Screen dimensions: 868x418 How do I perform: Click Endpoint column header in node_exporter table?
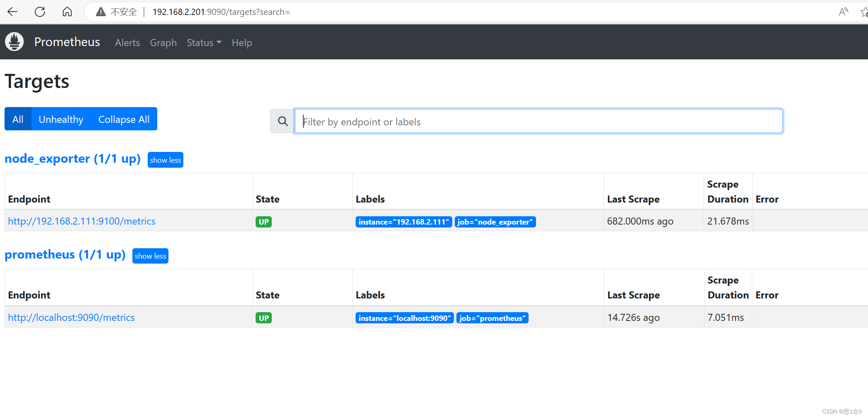[29, 199]
